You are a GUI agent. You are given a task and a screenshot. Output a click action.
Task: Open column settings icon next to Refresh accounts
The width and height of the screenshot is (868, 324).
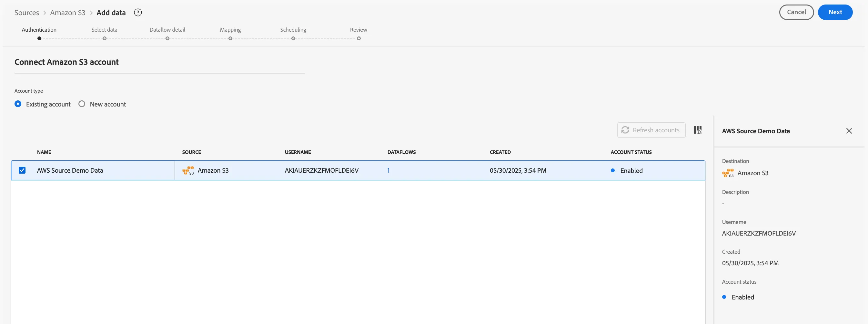698,130
